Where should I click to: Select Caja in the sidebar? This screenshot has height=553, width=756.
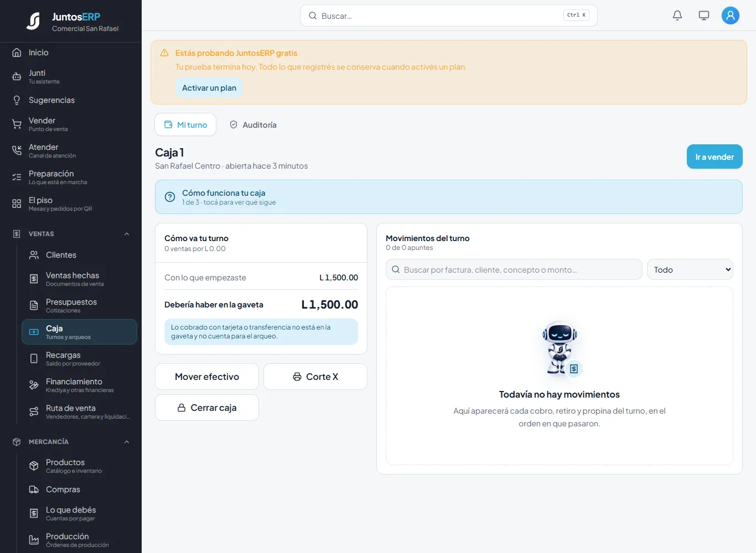(x=79, y=332)
